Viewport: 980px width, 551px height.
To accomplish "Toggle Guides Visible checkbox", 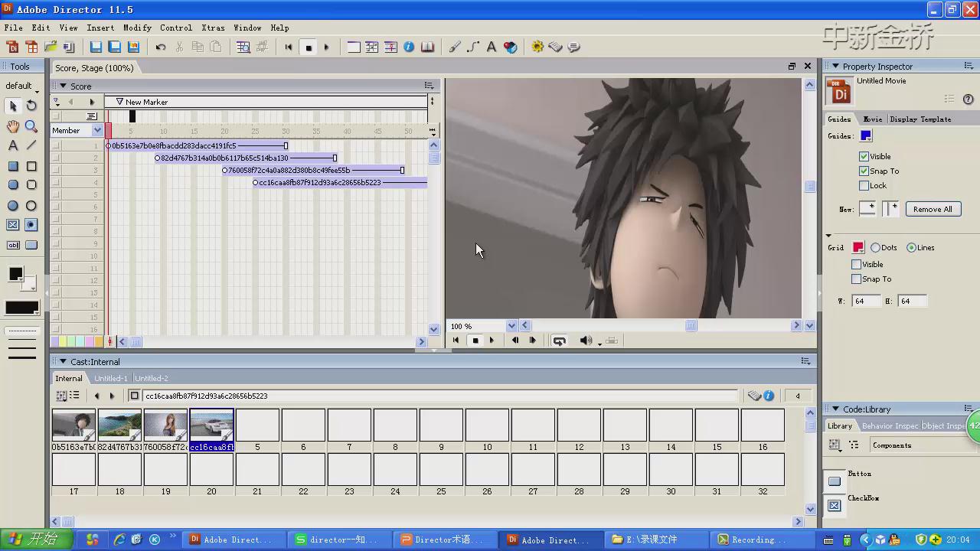I will click(x=864, y=156).
